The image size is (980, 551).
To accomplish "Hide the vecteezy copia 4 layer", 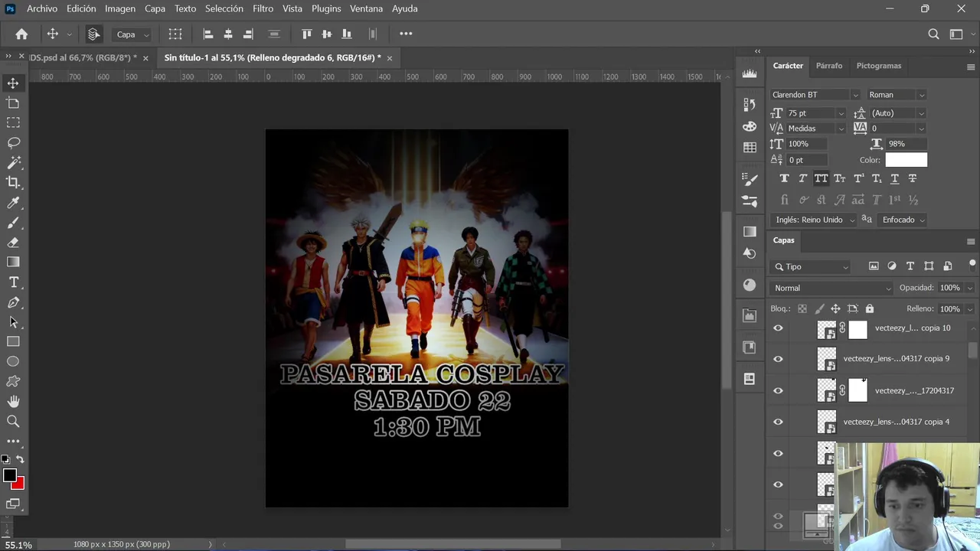I will (x=778, y=422).
